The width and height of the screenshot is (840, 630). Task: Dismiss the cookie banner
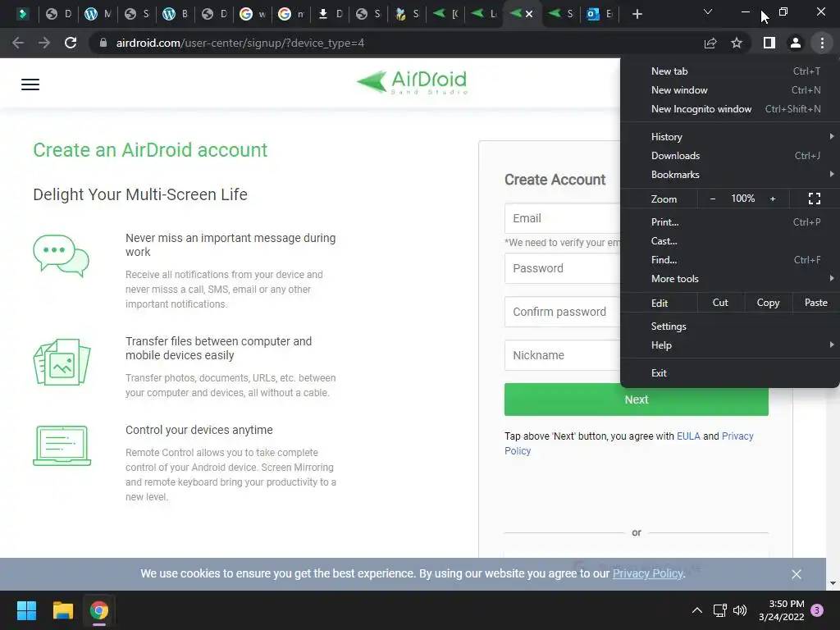(x=797, y=574)
